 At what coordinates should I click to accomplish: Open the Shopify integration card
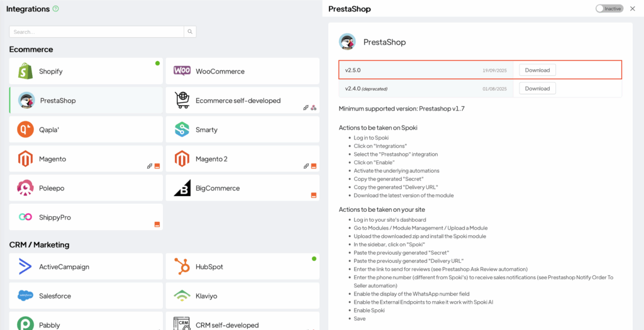click(86, 72)
